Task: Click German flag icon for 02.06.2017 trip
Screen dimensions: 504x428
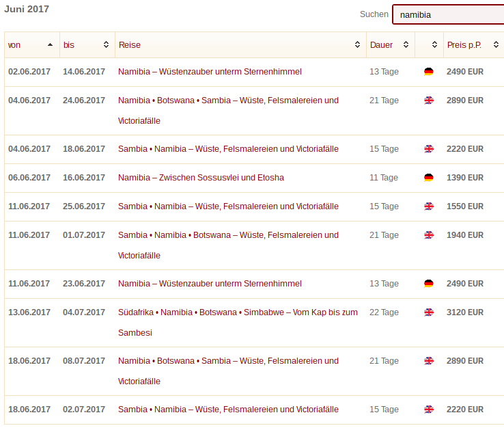Action: [x=428, y=71]
